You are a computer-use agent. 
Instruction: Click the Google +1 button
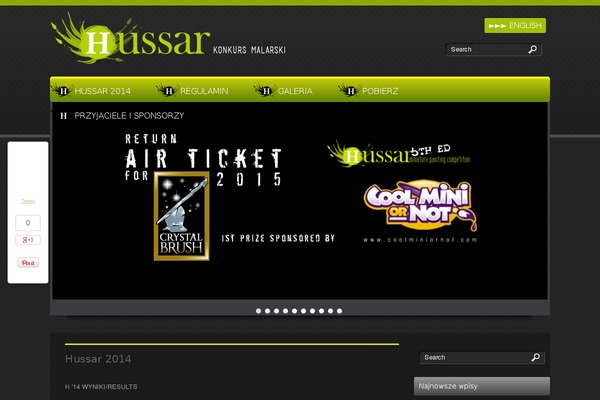pos(28,240)
